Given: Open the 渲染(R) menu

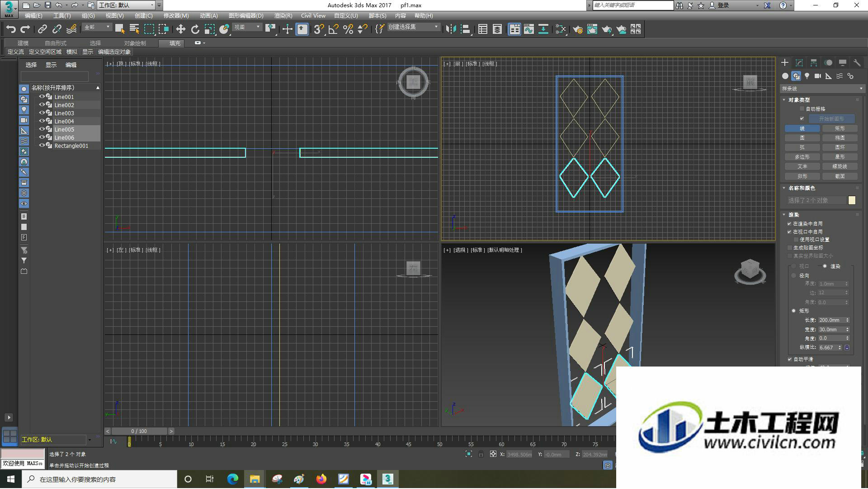Looking at the screenshot, I should click(x=283, y=16).
